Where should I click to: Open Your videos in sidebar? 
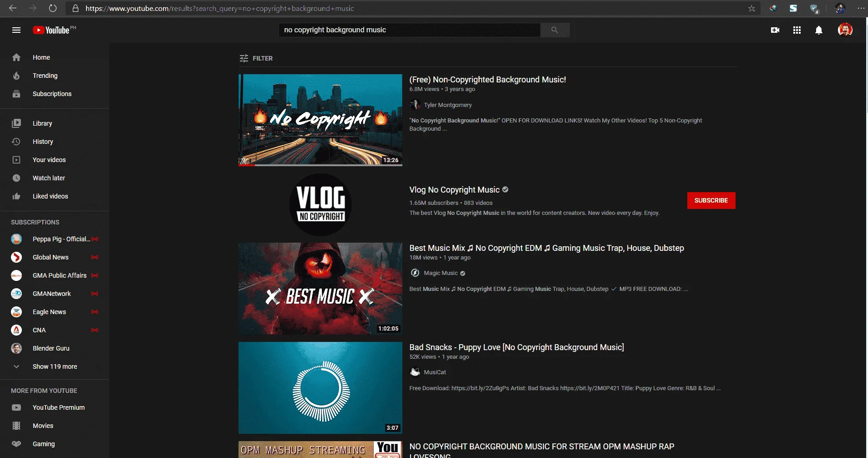tap(55, 160)
